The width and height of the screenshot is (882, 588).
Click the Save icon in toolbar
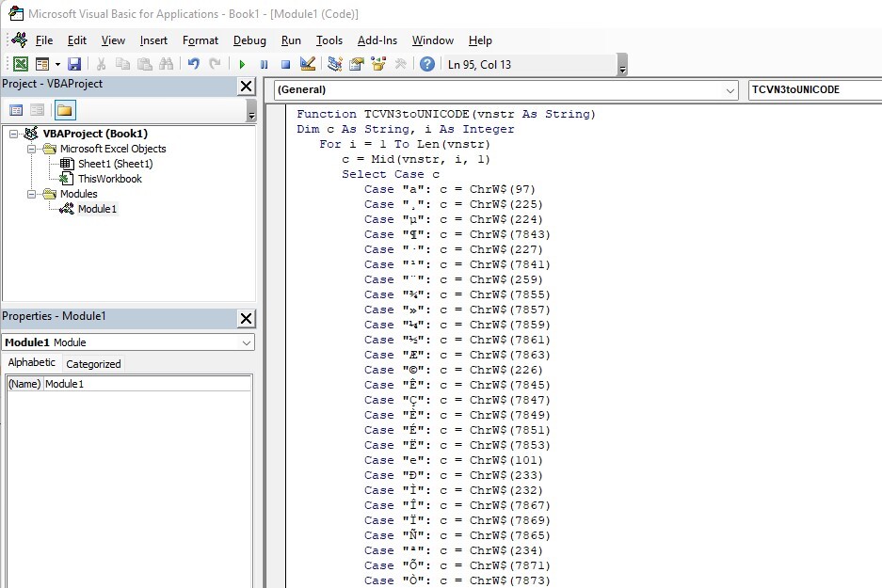[74, 64]
